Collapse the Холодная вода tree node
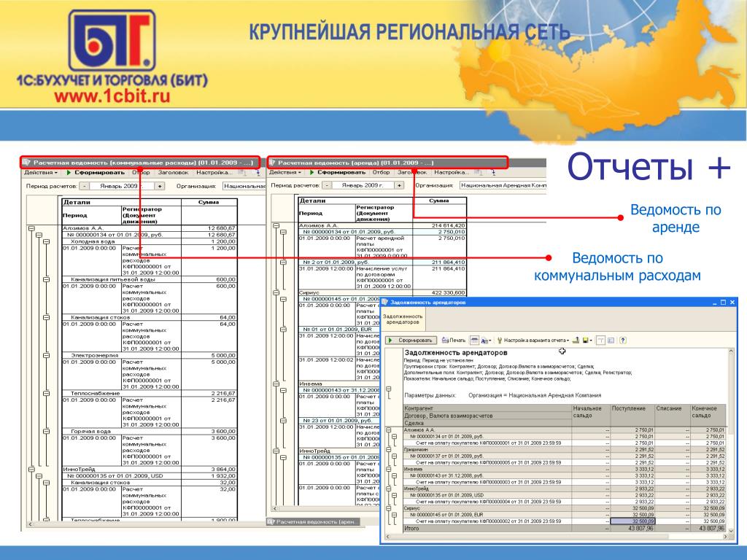Viewport: 747px width, 560px height. (x=46, y=242)
